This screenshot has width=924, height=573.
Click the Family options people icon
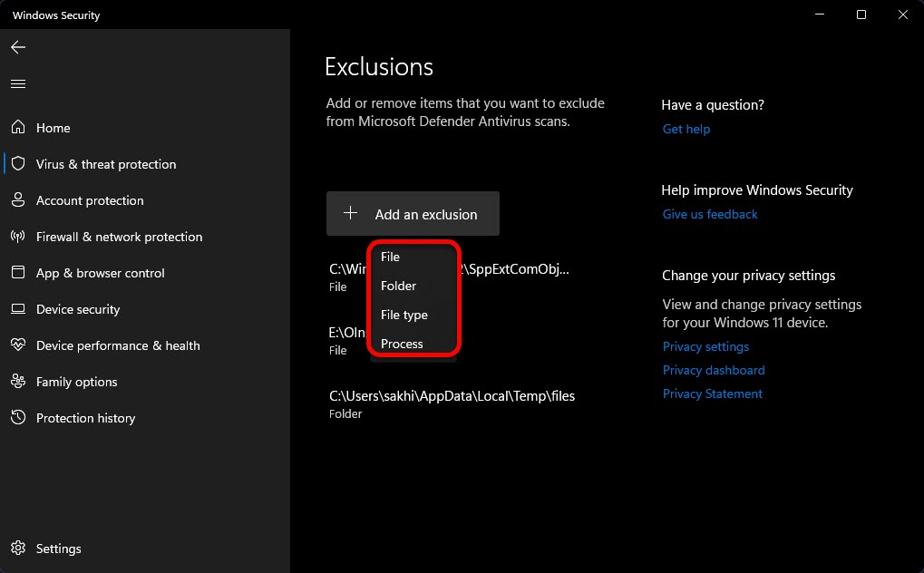[x=18, y=382]
